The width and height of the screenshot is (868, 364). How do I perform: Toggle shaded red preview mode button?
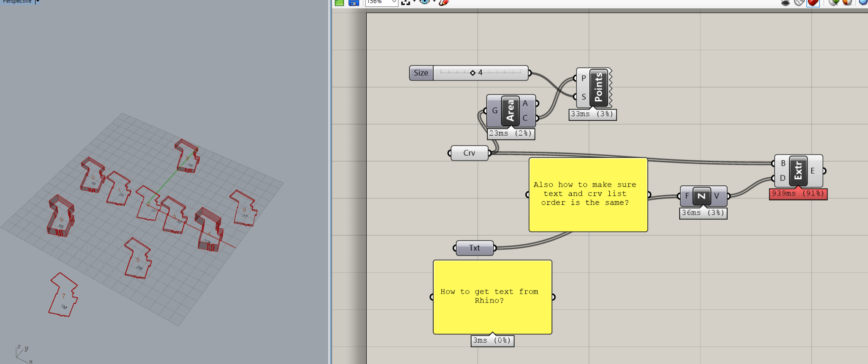pos(813,3)
